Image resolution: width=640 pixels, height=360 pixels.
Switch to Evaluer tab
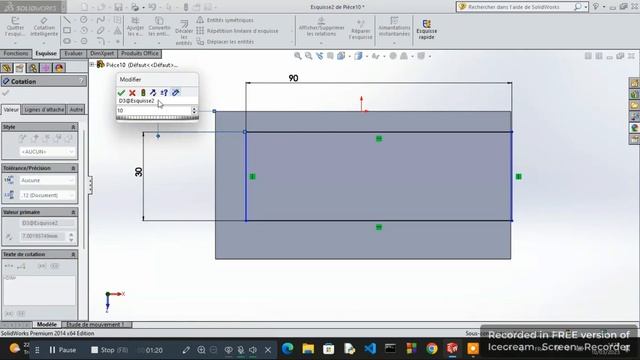(x=73, y=53)
